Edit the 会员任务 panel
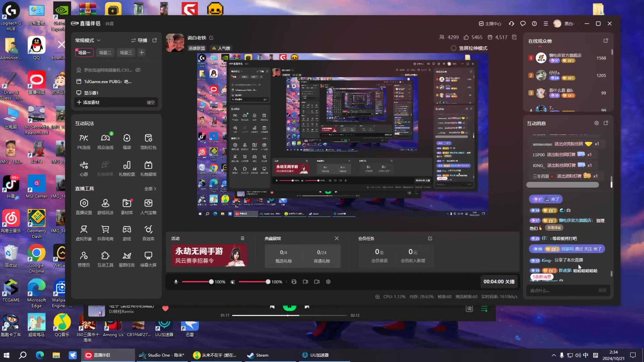Screen dimensions: 644x362 click(x=430, y=238)
